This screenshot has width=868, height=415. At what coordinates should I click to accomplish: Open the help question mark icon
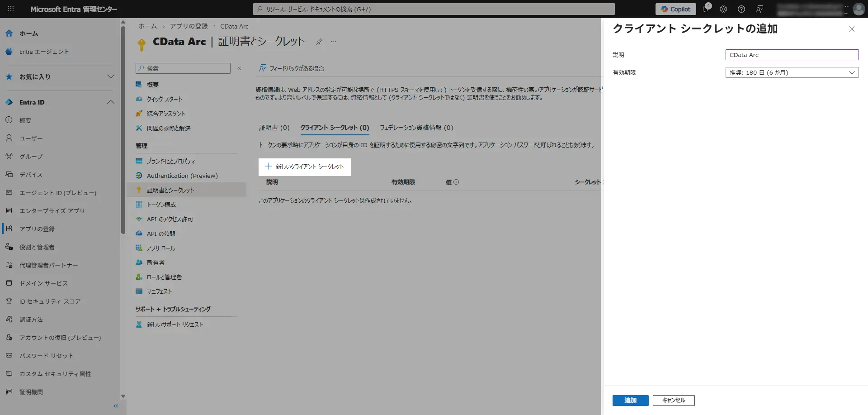pyautogui.click(x=741, y=9)
